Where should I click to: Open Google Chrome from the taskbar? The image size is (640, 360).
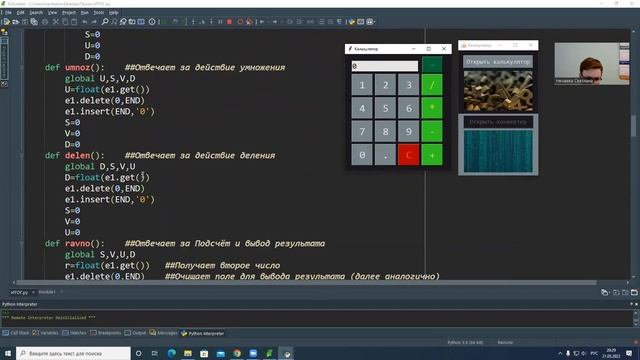(x=237, y=353)
